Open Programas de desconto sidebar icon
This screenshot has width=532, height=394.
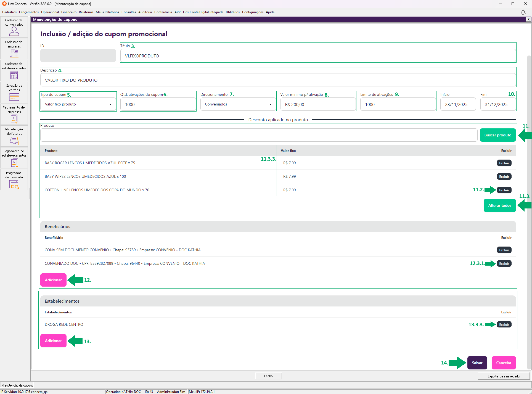tap(14, 180)
